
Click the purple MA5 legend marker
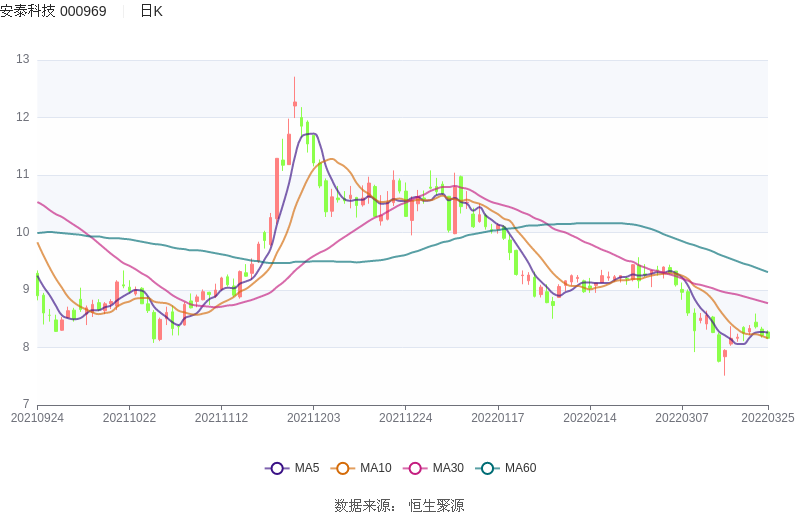click(x=277, y=468)
